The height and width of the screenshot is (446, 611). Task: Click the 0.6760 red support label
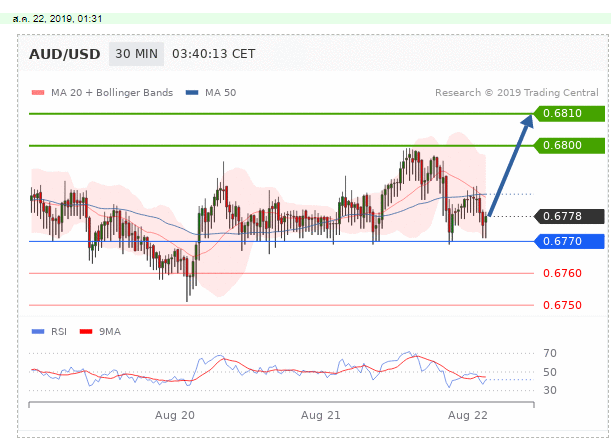pos(562,273)
